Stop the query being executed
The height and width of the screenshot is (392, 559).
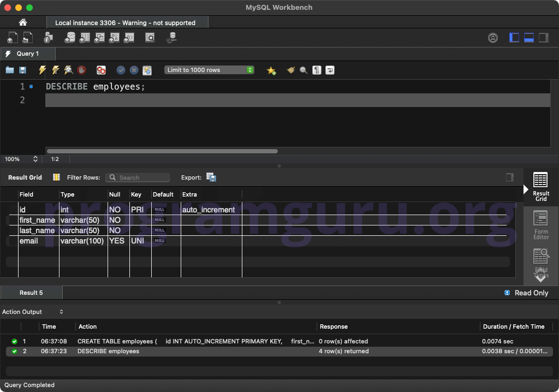click(x=82, y=70)
